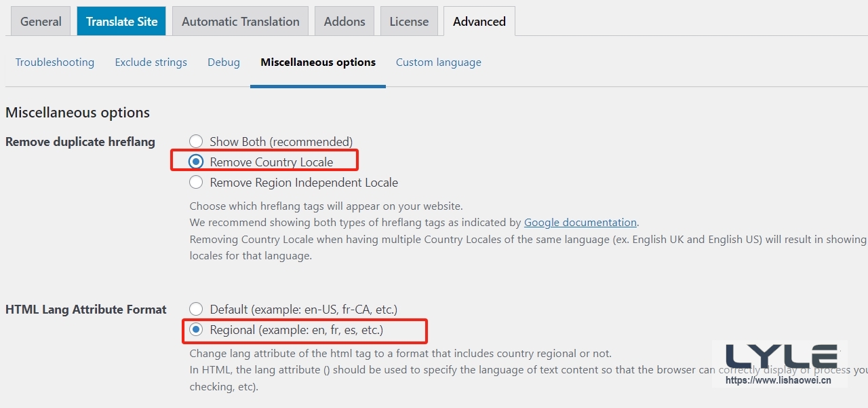Open the Custom language sub-tab
This screenshot has height=408, width=868.
click(439, 62)
